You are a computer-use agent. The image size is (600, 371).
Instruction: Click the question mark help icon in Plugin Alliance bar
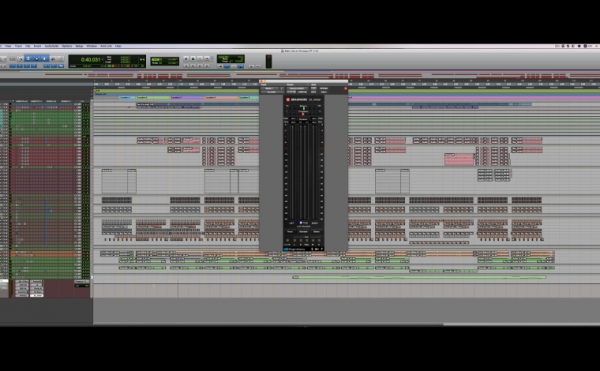pyautogui.click(x=321, y=249)
